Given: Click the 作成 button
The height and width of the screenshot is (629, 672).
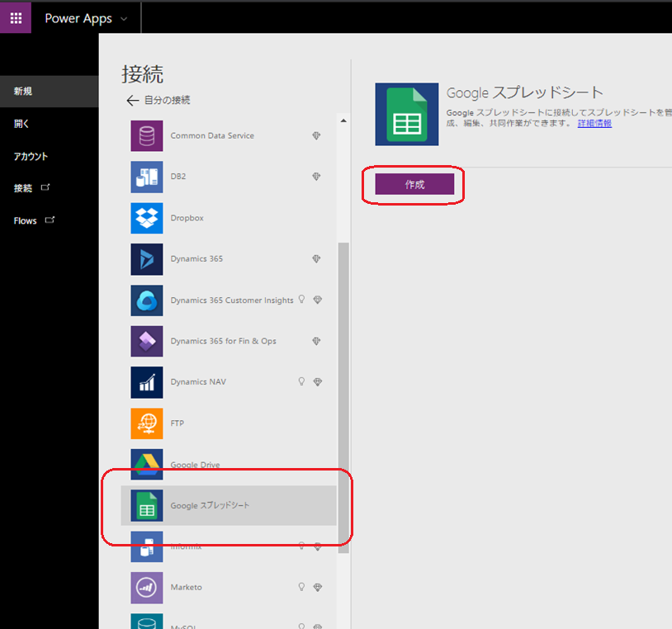Looking at the screenshot, I should coord(414,184).
